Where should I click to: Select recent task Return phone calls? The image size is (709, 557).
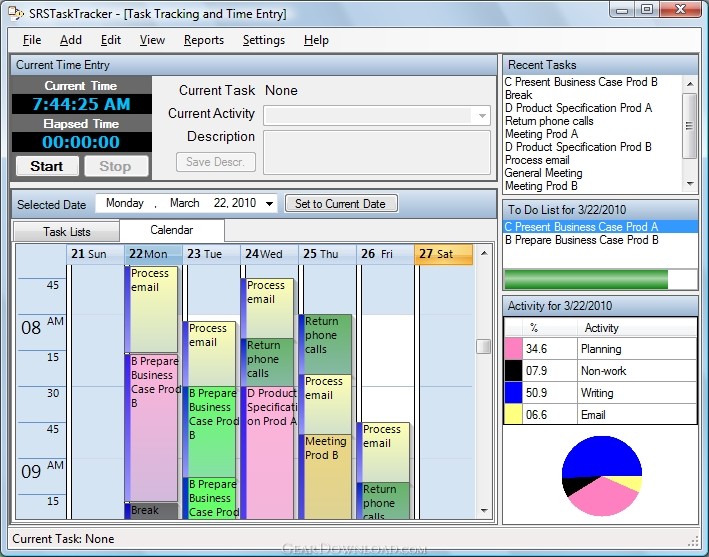coord(549,121)
